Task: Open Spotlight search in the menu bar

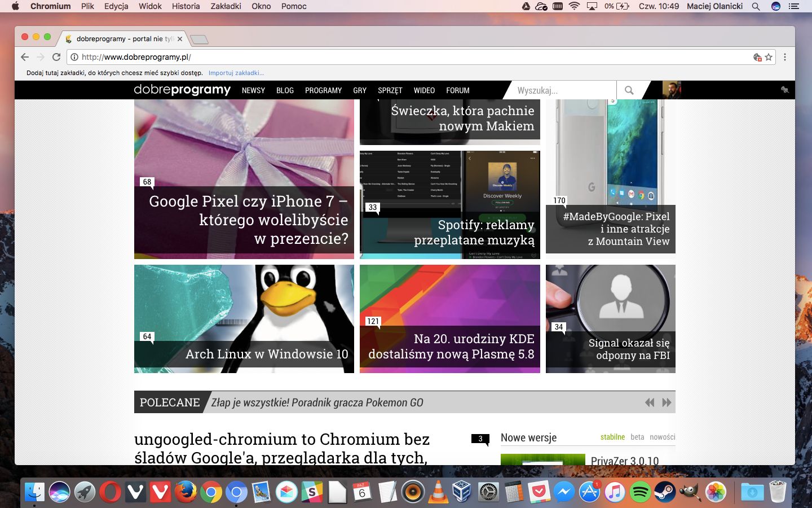Action: (756, 6)
